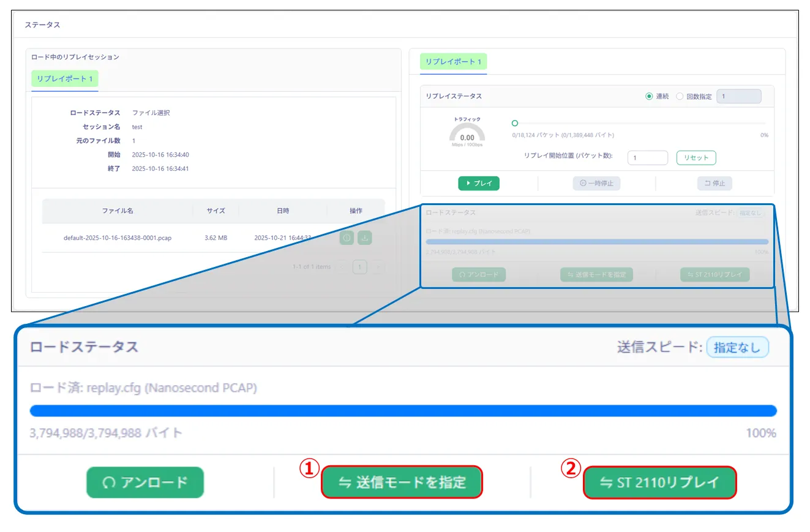Click the file info icon in 操作 column
810x532 pixels.
coord(347,238)
